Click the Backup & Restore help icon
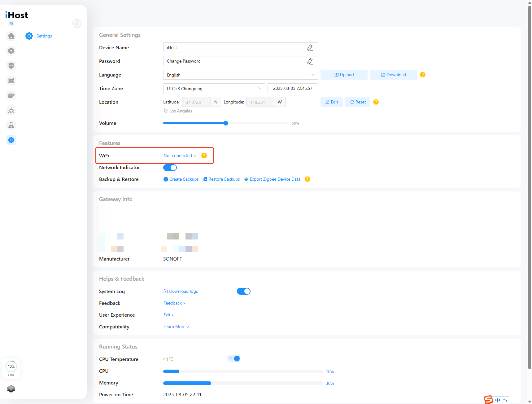The height and width of the screenshot is (404, 532). tap(307, 179)
